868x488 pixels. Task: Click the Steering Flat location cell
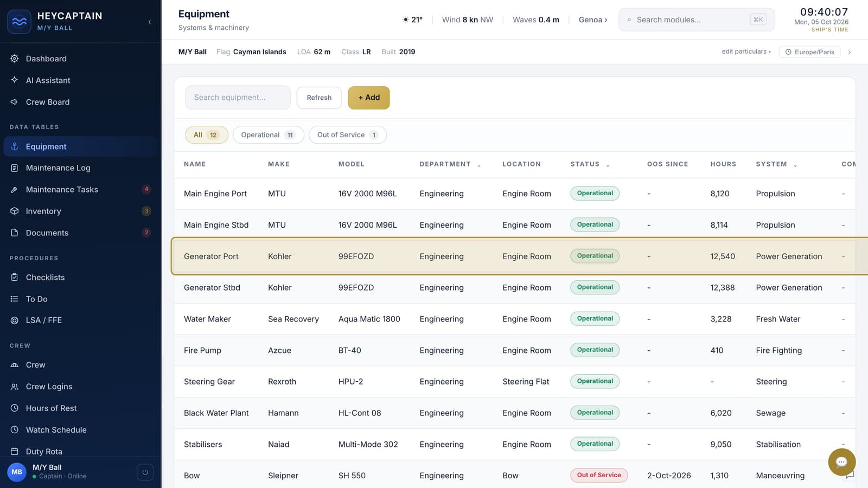[x=526, y=382]
